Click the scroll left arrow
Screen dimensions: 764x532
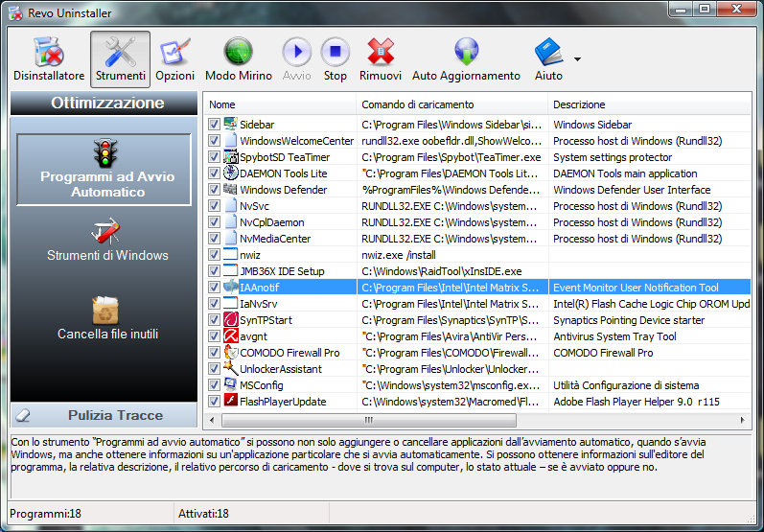click(212, 420)
